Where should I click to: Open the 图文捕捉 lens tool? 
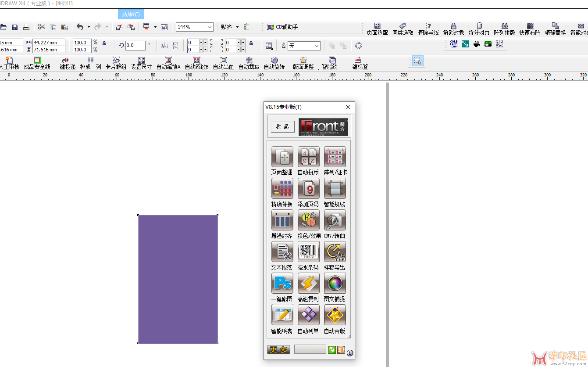click(x=335, y=283)
